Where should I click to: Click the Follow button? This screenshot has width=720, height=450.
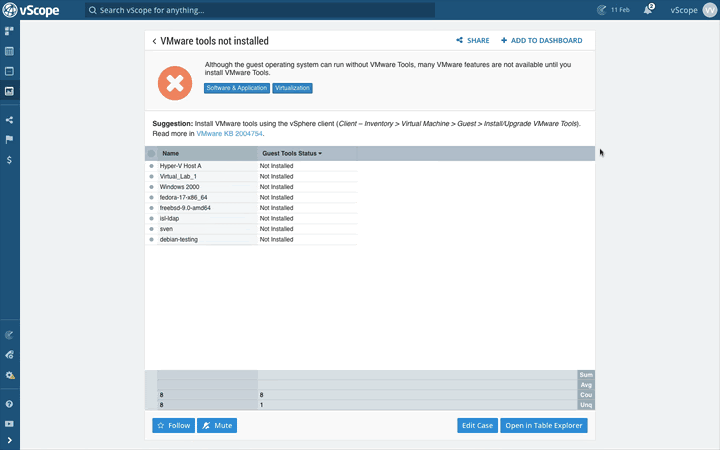[174, 425]
